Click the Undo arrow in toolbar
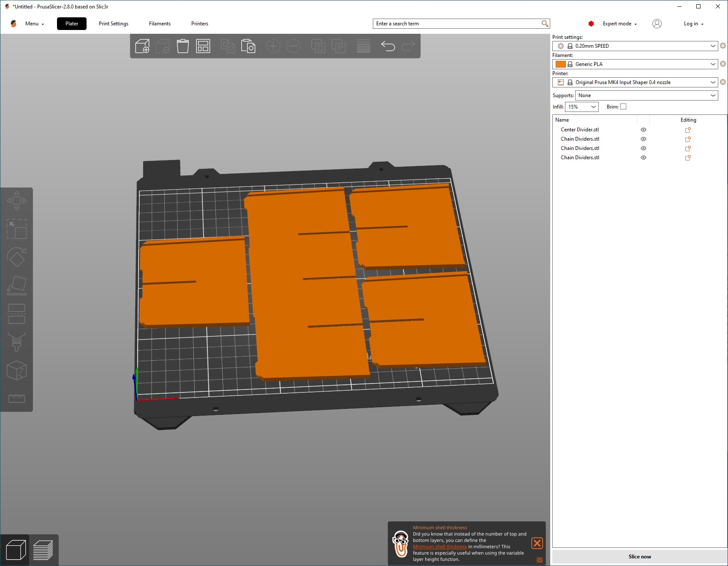The height and width of the screenshot is (566, 728). 388,46
